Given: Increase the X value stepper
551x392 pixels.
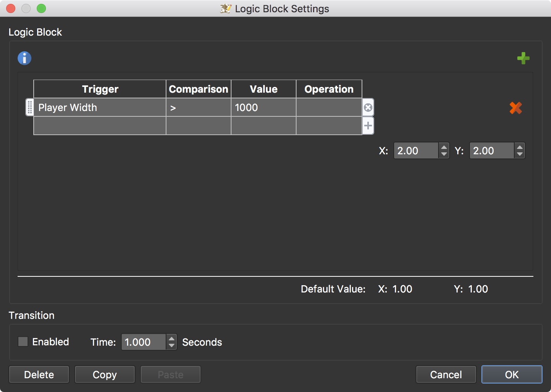Looking at the screenshot, I should point(444,147).
